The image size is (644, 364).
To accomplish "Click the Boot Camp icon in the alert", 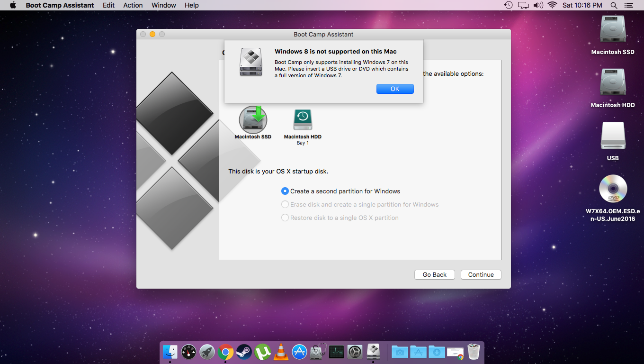I will (x=250, y=62).
